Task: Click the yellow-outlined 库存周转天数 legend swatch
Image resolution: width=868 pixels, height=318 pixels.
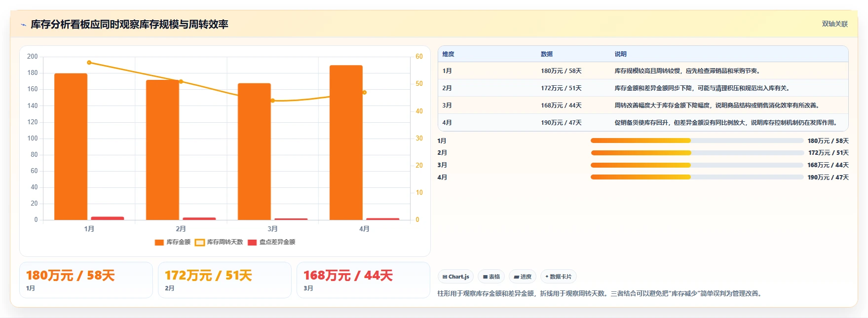Action: (x=200, y=242)
